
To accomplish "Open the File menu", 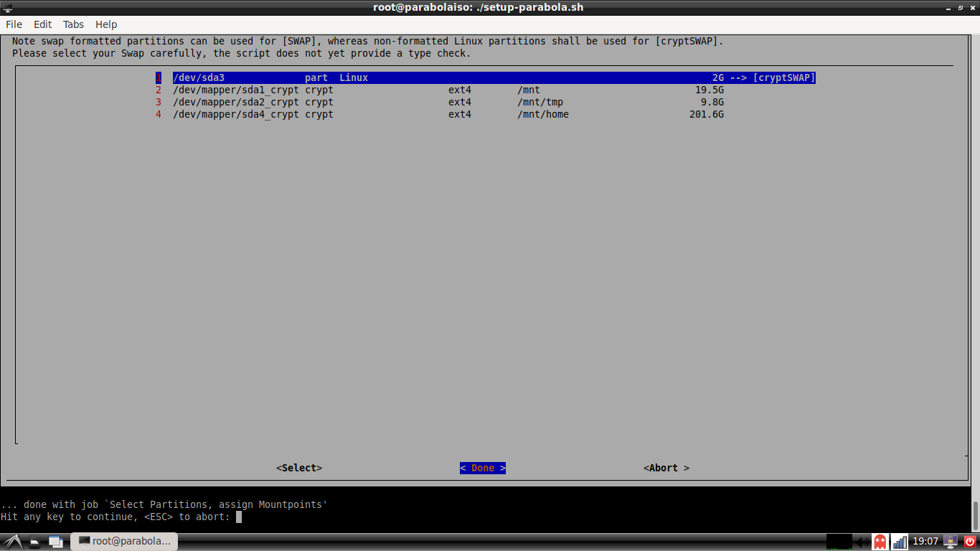I will [x=14, y=24].
